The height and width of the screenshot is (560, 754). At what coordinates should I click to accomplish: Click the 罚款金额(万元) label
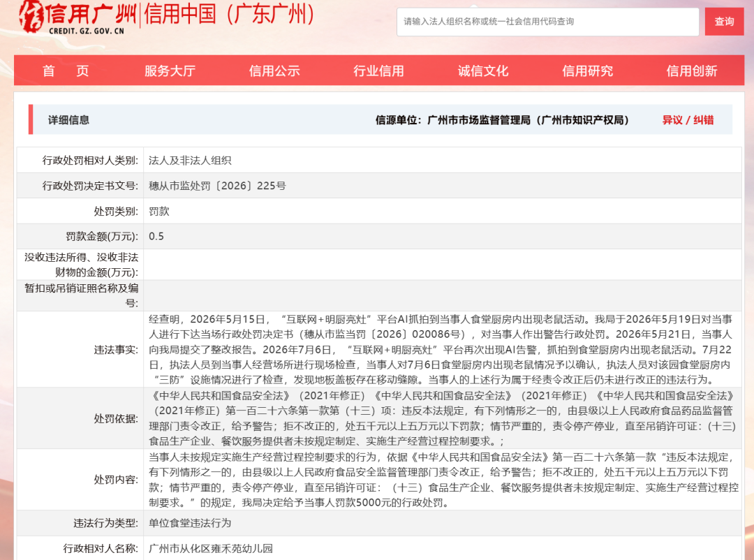point(102,236)
